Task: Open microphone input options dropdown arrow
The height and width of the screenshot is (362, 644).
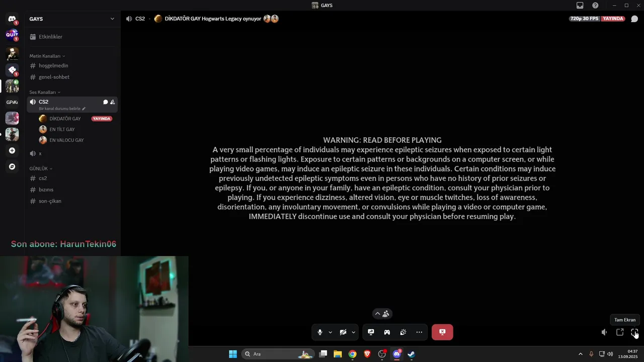Action: [330, 332]
